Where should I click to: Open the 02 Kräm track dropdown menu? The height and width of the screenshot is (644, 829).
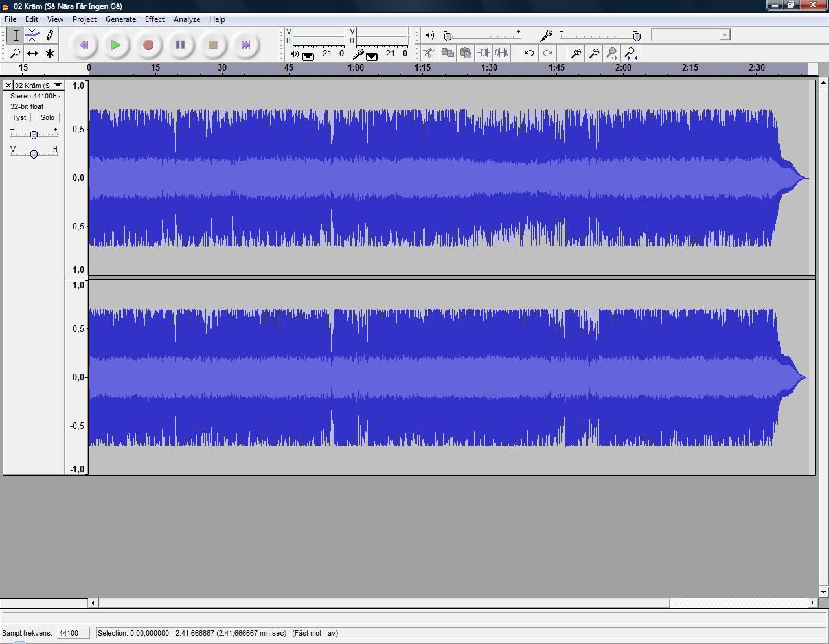point(58,85)
